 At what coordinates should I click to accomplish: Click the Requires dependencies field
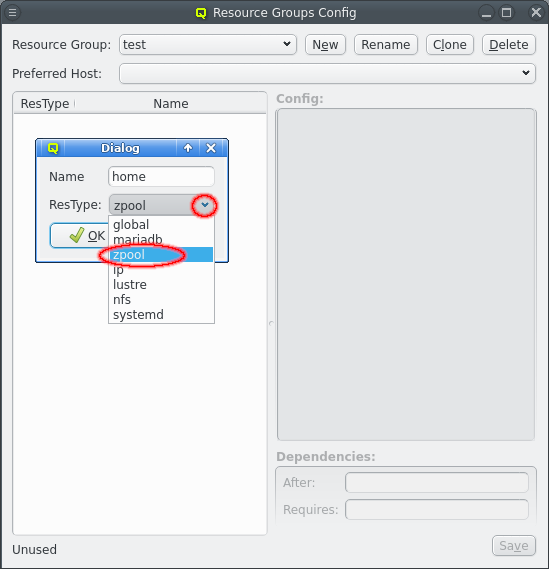[437, 509]
